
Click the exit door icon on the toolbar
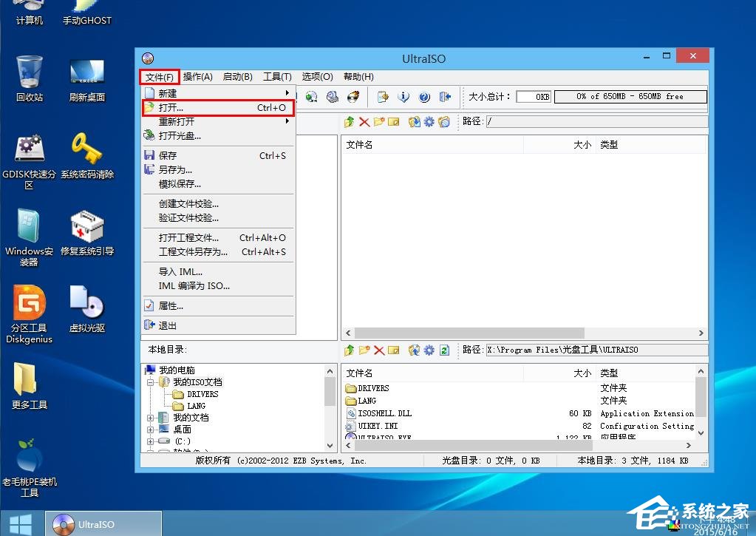pyautogui.click(x=444, y=96)
